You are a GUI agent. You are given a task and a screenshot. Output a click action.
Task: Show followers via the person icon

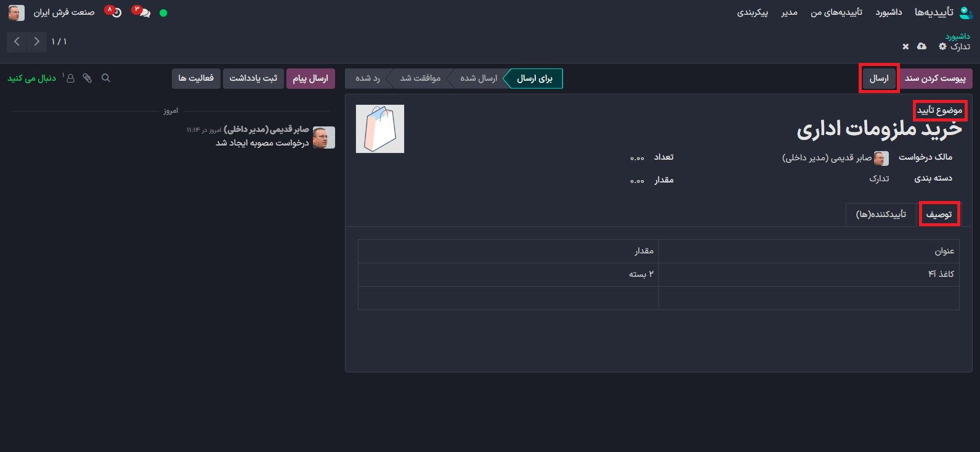click(70, 78)
